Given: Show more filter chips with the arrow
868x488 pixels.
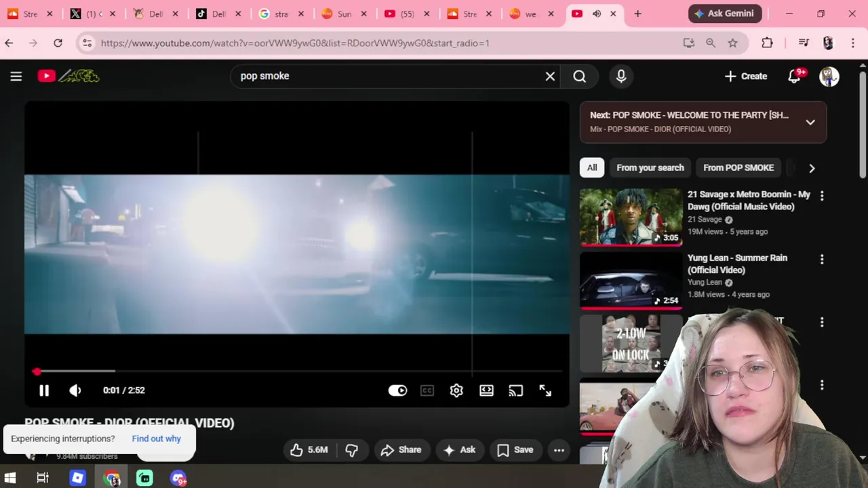Looking at the screenshot, I should pos(812,168).
